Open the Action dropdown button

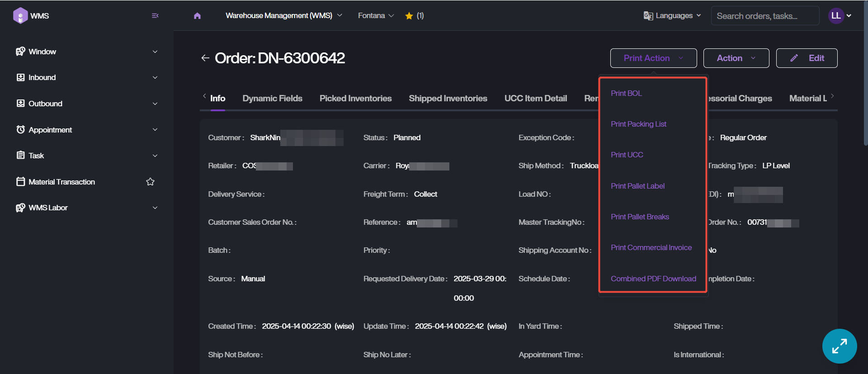(x=736, y=58)
